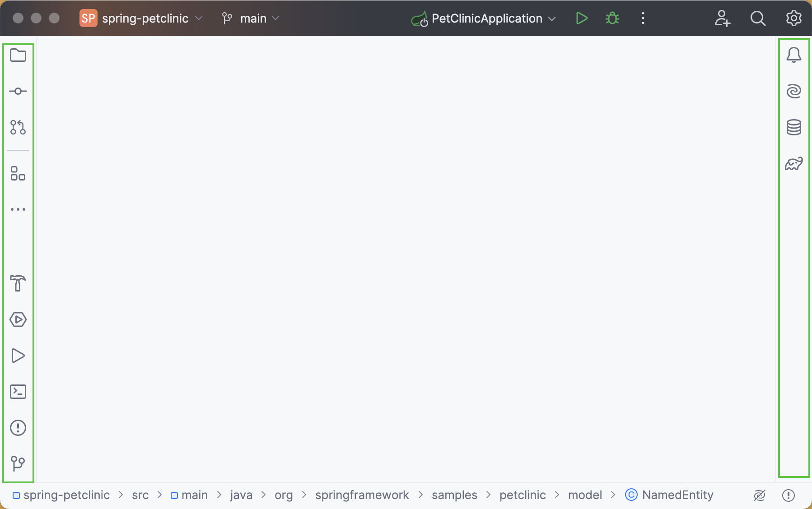Show notifications

pyautogui.click(x=794, y=55)
